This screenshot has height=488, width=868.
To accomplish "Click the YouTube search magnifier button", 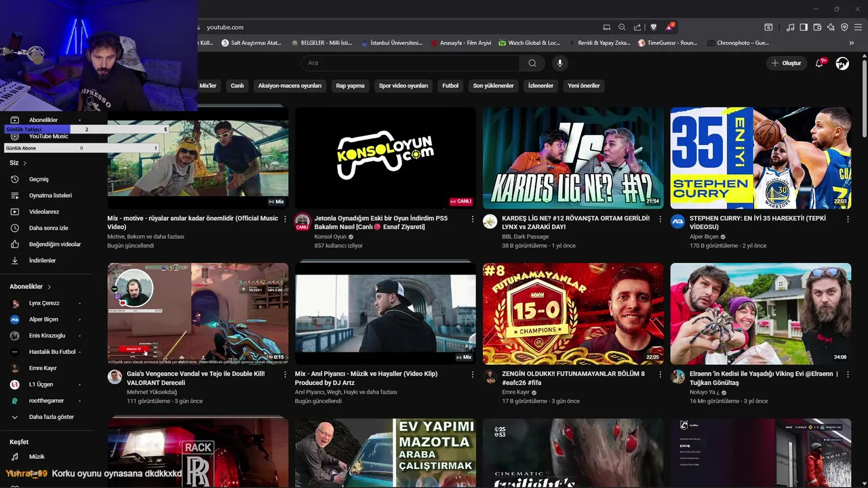I will pos(532,63).
